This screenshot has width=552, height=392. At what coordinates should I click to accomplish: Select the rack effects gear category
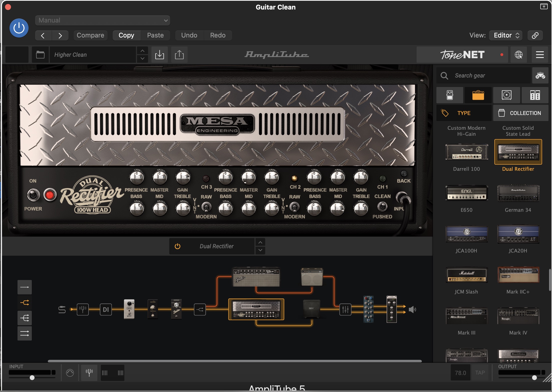click(x=535, y=95)
